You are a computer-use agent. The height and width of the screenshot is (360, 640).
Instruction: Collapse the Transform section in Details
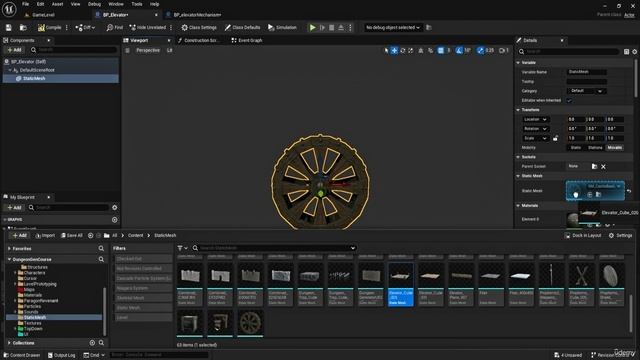[518, 110]
